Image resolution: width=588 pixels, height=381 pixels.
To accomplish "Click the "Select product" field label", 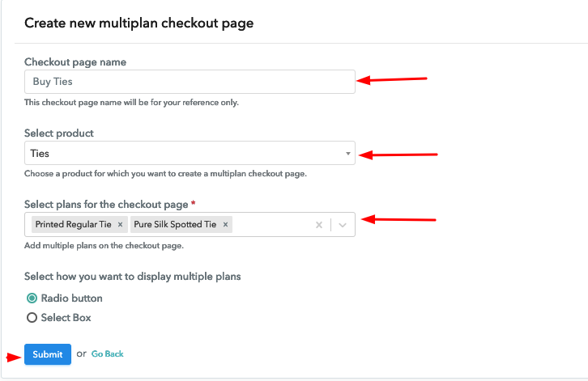I will point(59,133).
